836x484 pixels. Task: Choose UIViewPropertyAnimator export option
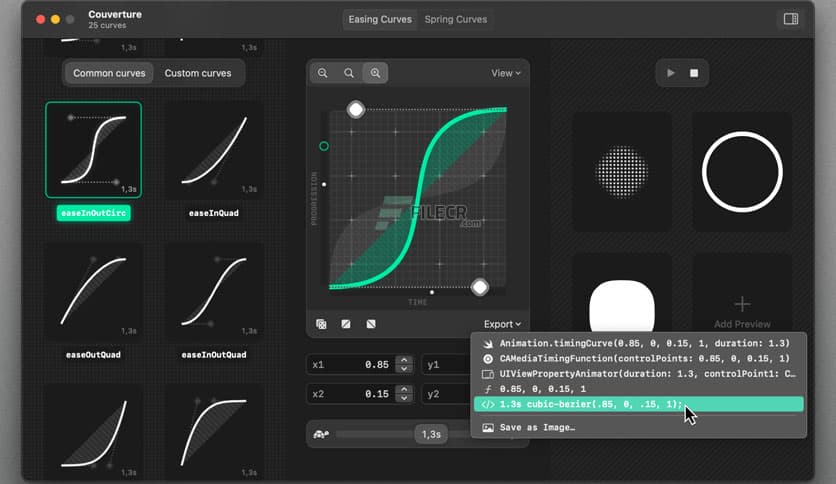[638, 374]
